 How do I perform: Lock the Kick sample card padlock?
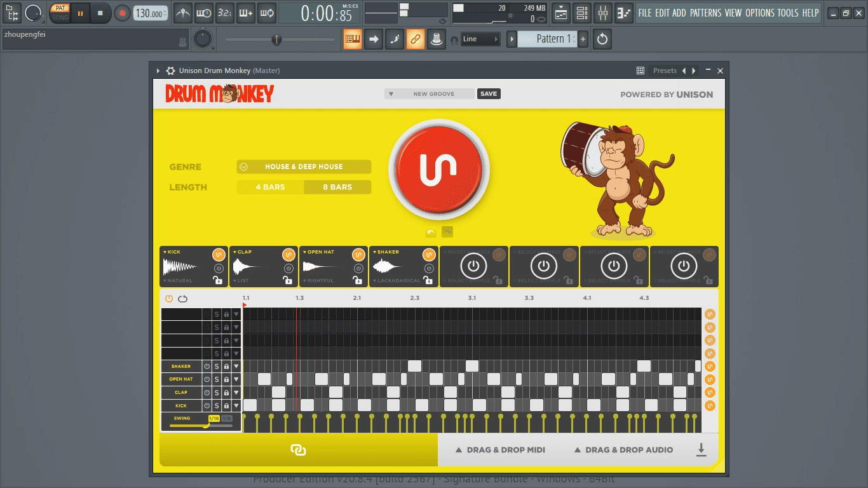pyautogui.click(x=217, y=280)
